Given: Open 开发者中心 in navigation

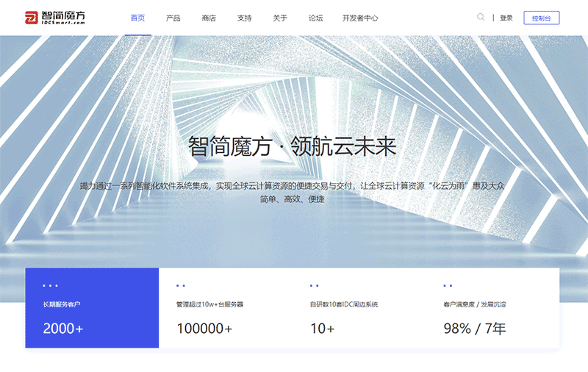Looking at the screenshot, I should [x=360, y=18].
